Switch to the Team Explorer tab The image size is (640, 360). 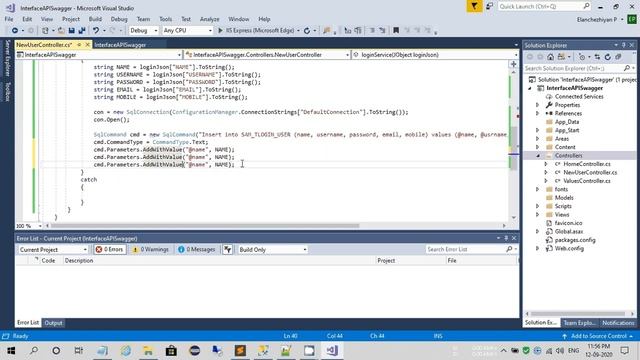[579, 323]
